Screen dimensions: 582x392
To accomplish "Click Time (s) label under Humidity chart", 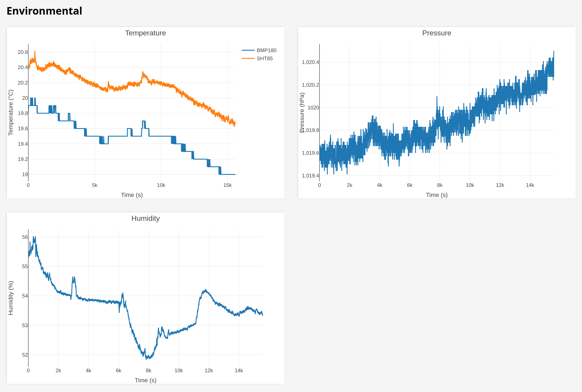I will (x=145, y=380).
